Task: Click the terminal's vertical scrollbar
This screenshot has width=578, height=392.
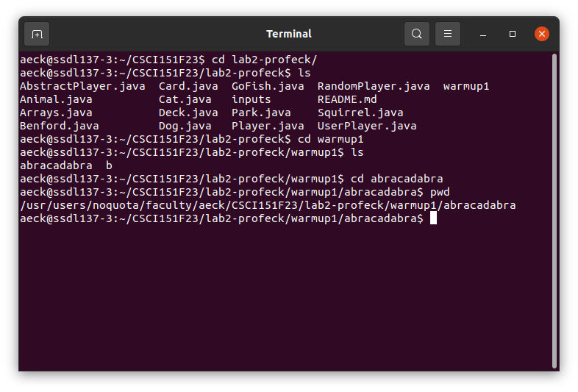Action: tap(554, 210)
